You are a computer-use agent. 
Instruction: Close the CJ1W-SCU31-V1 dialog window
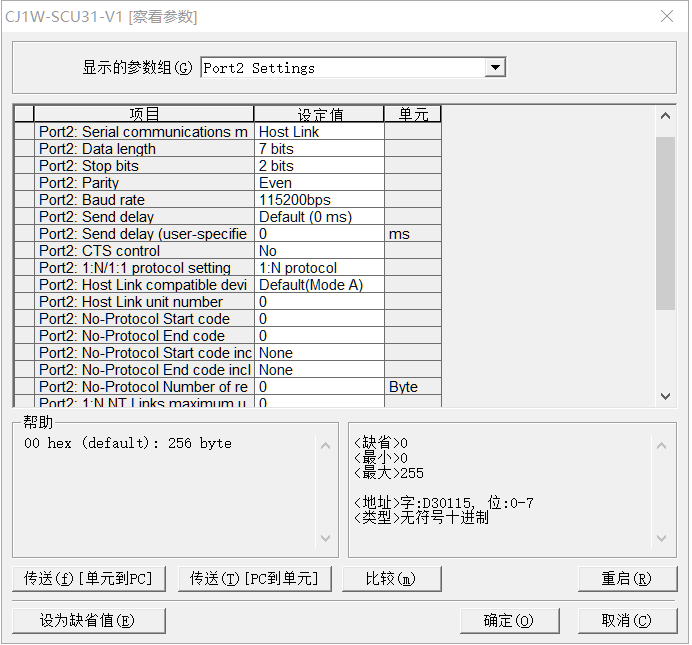click(667, 16)
